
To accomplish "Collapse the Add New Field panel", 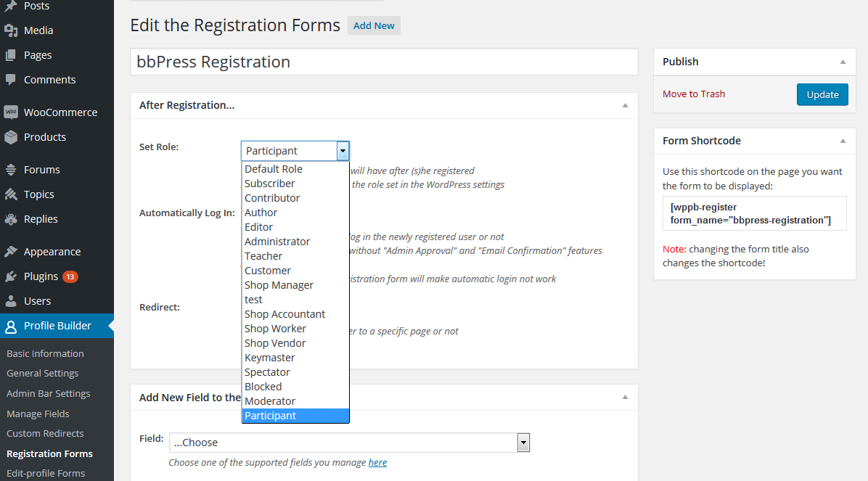I will [625, 398].
